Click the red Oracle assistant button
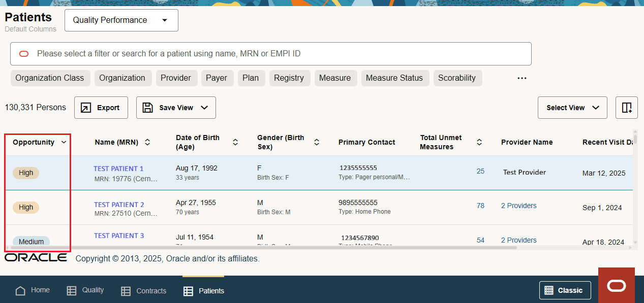 (x=616, y=286)
